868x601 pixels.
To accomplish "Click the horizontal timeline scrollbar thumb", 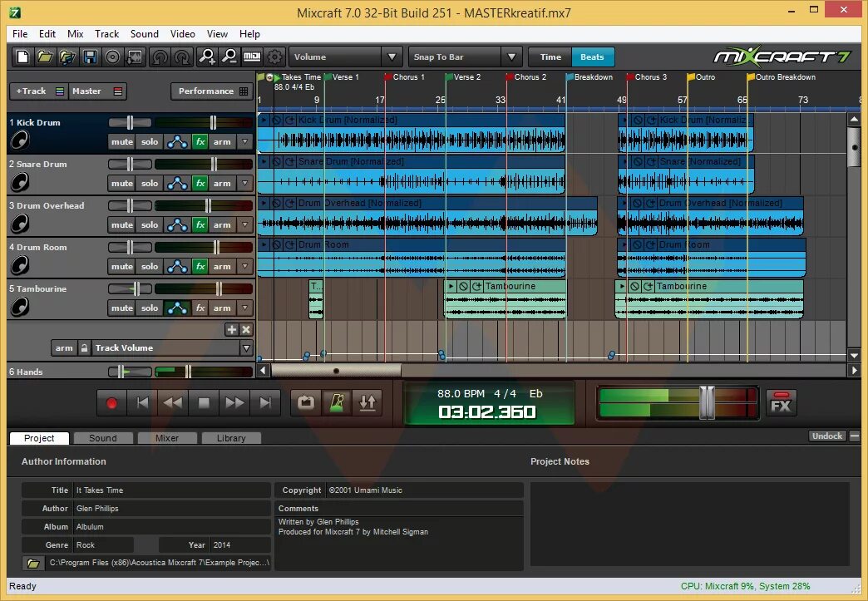I will (x=336, y=371).
